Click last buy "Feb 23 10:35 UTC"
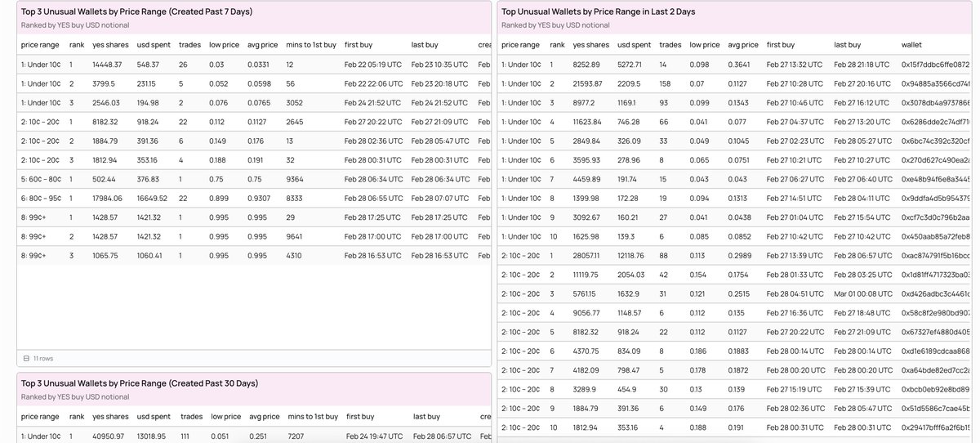This screenshot has width=980, height=443. pyautogui.click(x=440, y=65)
